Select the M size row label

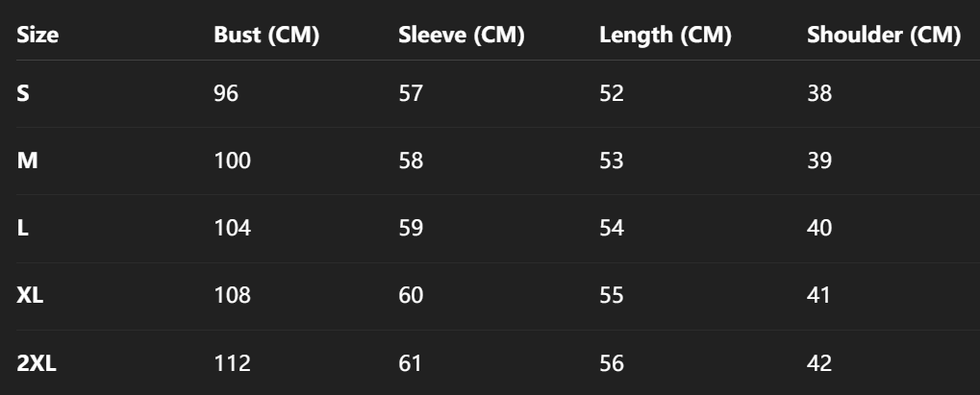[x=28, y=161]
